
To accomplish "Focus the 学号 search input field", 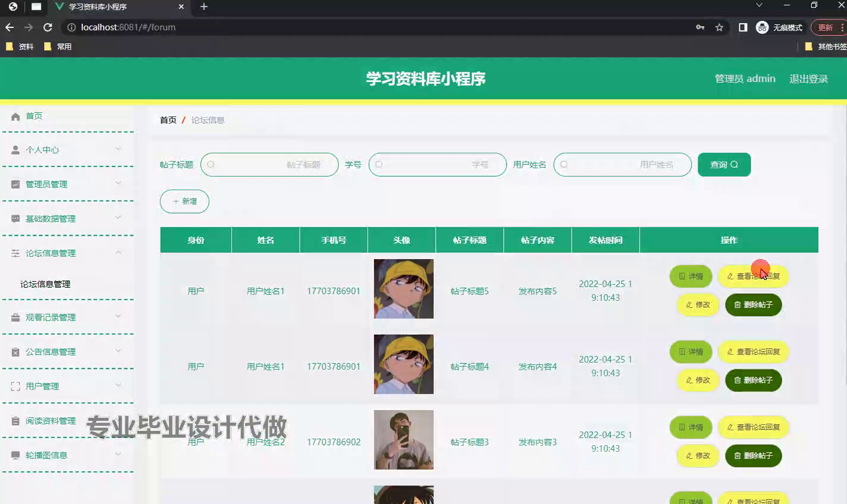I will click(x=438, y=165).
